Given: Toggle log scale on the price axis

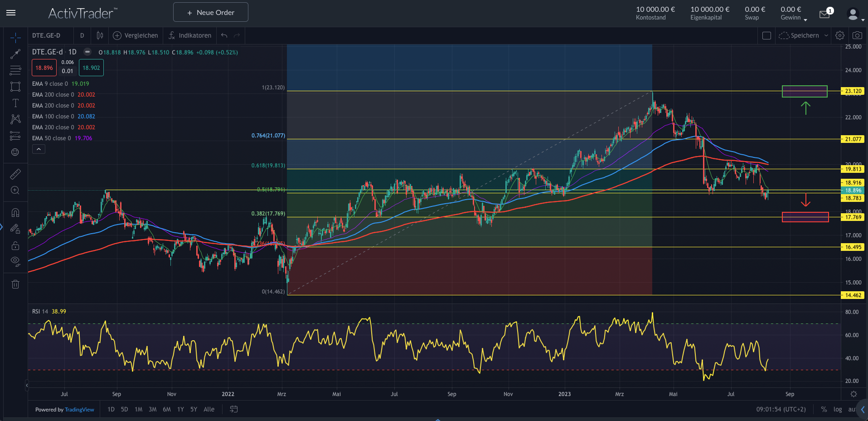Looking at the screenshot, I should click(837, 409).
